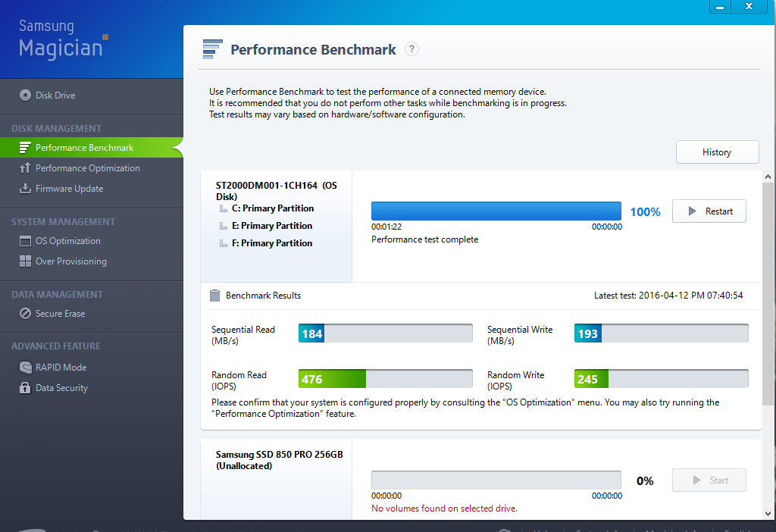Click 'Performance test complete' status text

tap(424, 239)
